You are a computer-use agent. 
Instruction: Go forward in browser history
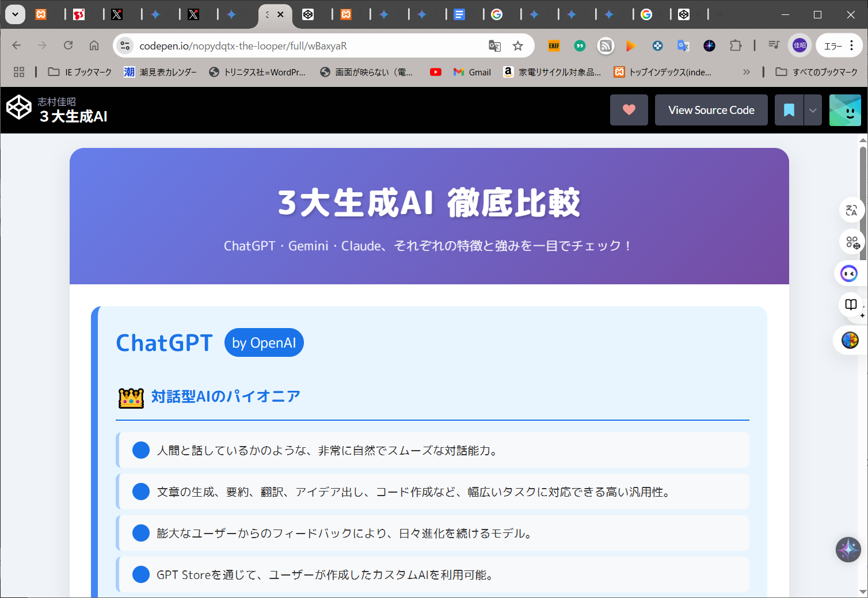pyautogui.click(x=42, y=45)
